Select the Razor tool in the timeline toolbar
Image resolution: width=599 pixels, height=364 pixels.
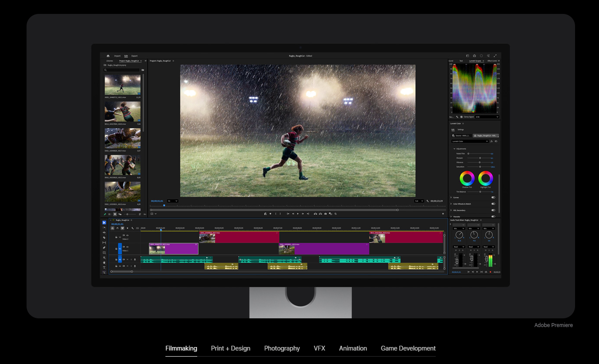pyautogui.click(x=104, y=237)
